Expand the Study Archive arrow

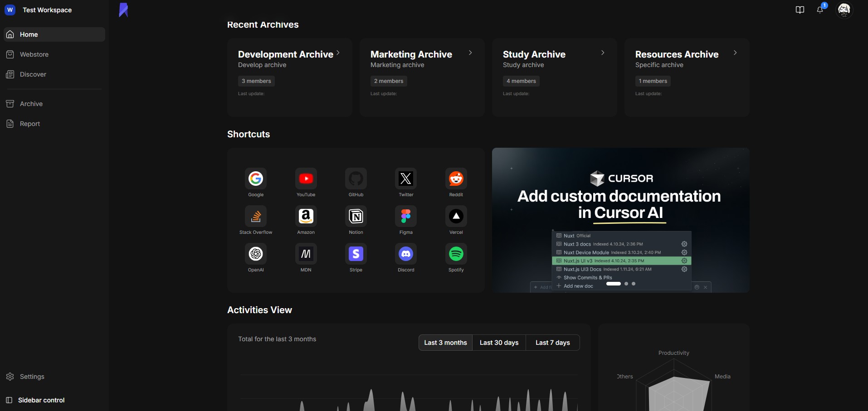pyautogui.click(x=603, y=53)
